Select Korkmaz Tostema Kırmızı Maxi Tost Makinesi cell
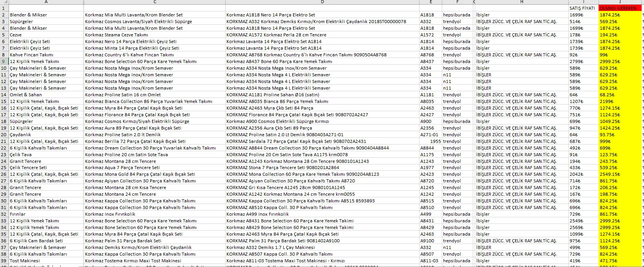This screenshot has height=267, width=644. pos(155,261)
